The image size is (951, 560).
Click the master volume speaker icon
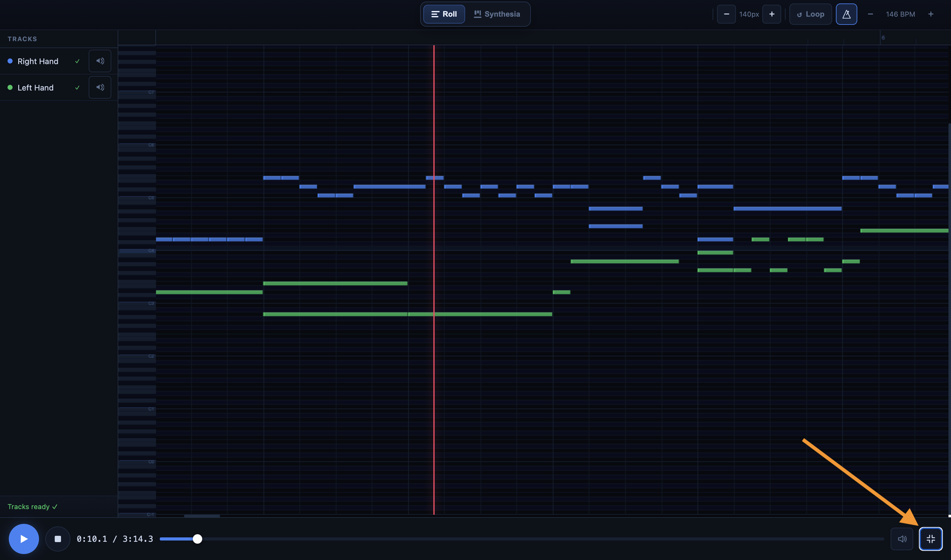(902, 539)
